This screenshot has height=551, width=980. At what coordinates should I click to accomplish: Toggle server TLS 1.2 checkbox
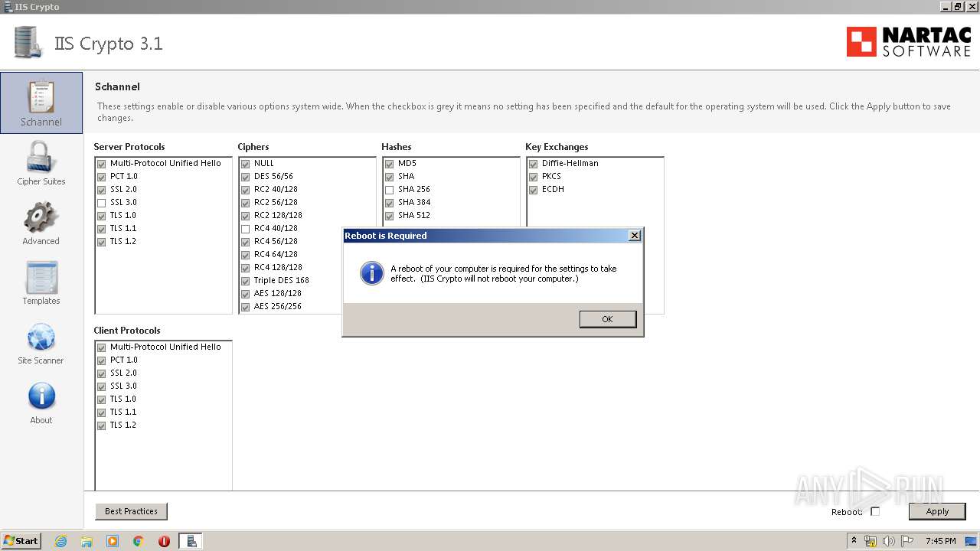pos(101,242)
